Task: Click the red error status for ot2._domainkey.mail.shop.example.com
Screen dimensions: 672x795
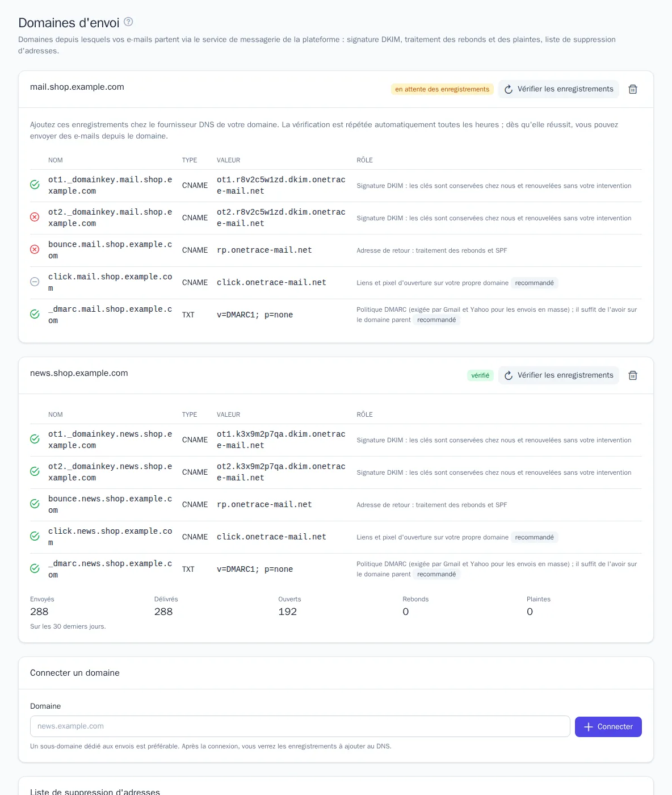Action: (x=35, y=217)
